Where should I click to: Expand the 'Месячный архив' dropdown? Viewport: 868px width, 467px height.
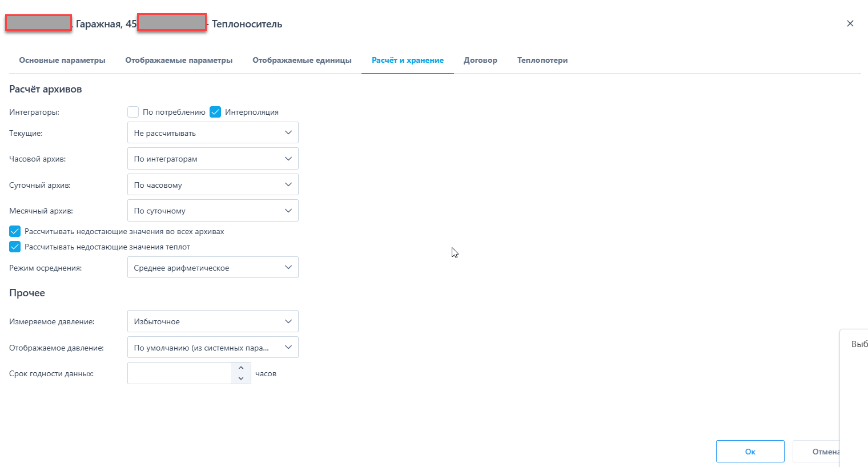pyautogui.click(x=212, y=211)
